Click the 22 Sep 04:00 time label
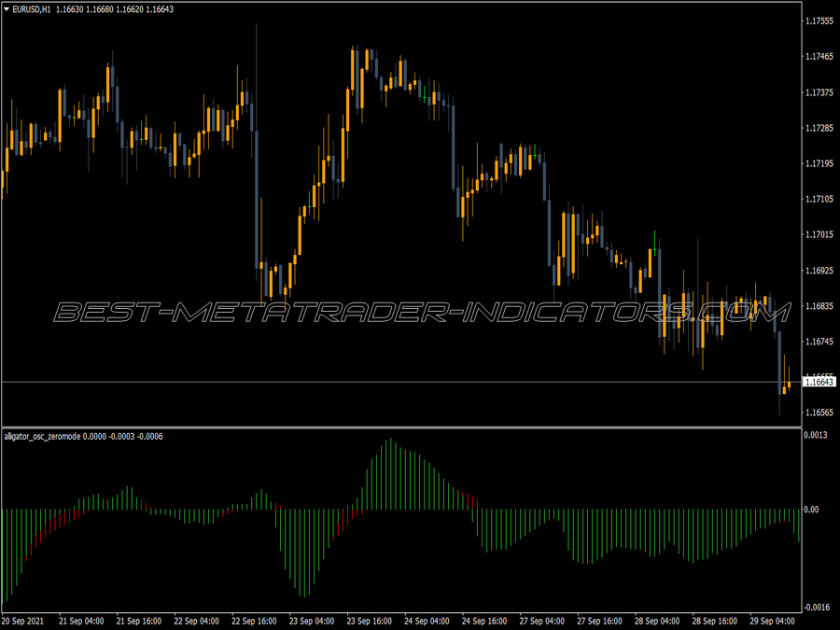The width and height of the screenshot is (840, 630). click(197, 621)
